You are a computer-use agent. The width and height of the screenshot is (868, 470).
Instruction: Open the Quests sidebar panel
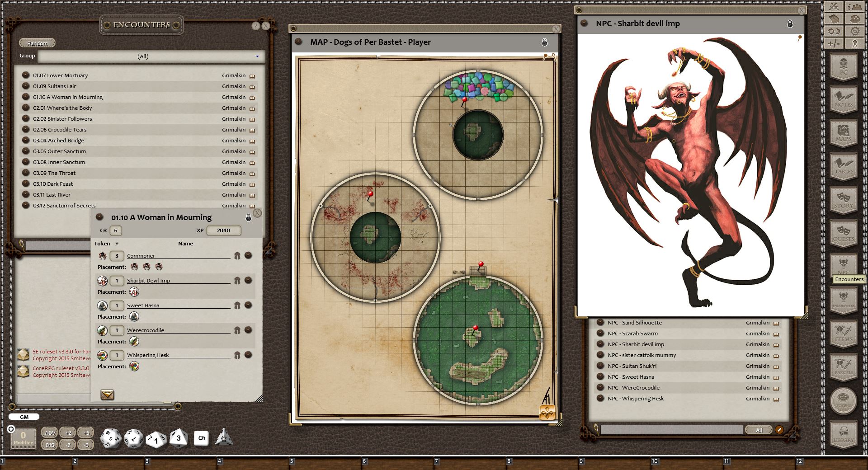coord(843,233)
